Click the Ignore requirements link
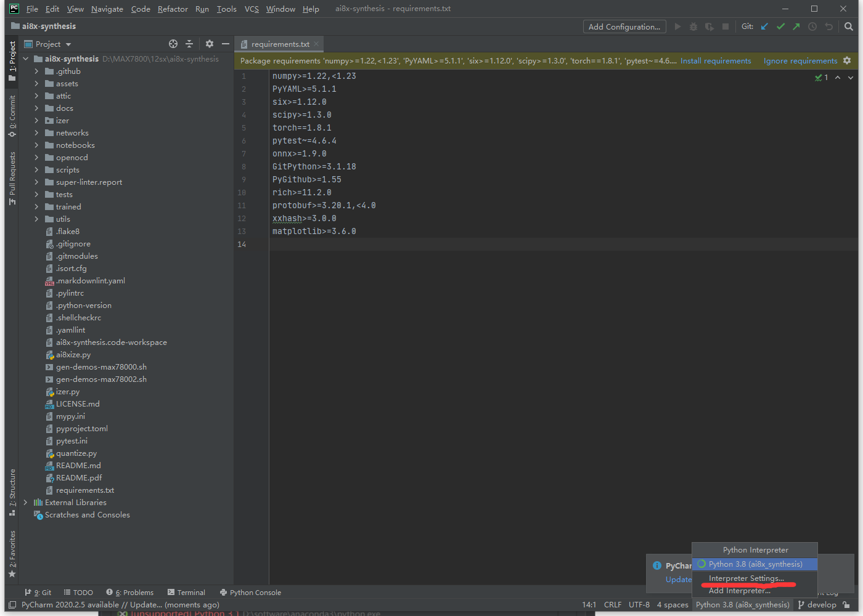The width and height of the screenshot is (863, 616). tap(800, 61)
